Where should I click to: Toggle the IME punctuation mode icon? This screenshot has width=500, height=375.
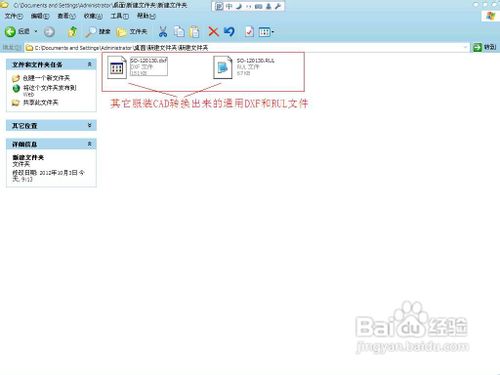[249, 6]
